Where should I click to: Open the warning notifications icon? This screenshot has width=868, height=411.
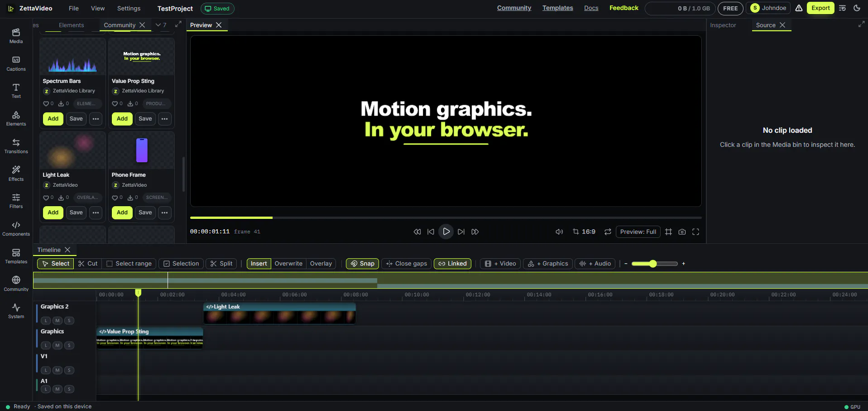coord(799,8)
